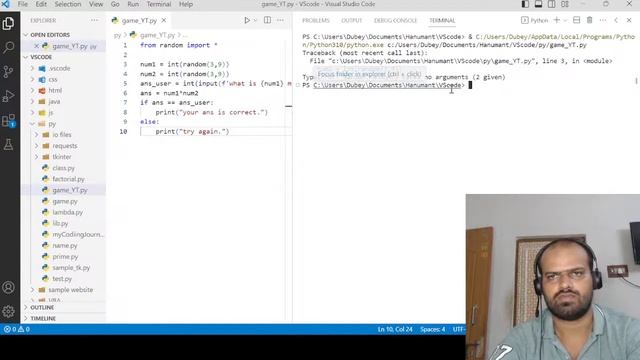
Task: Open editor More Actions ellipsis
Action: (x=280, y=20)
